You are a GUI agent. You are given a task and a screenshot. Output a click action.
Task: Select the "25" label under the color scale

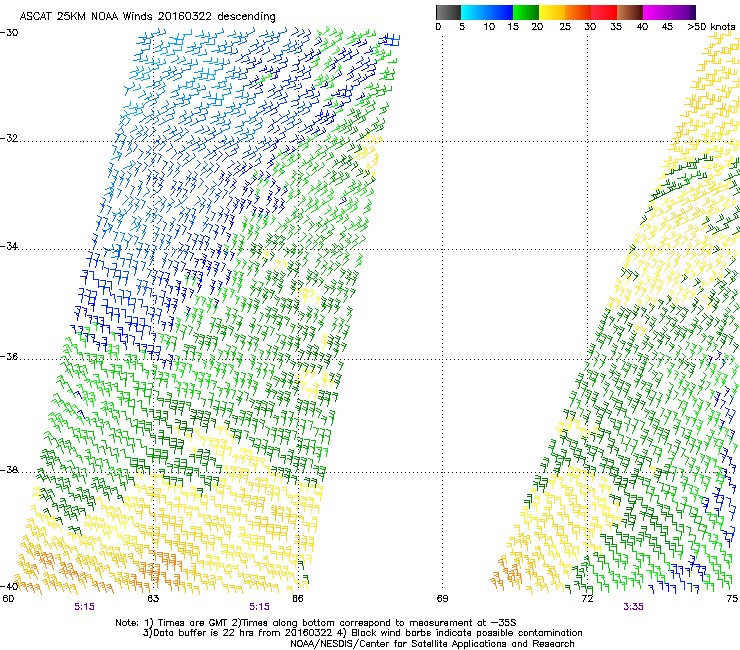(x=565, y=27)
